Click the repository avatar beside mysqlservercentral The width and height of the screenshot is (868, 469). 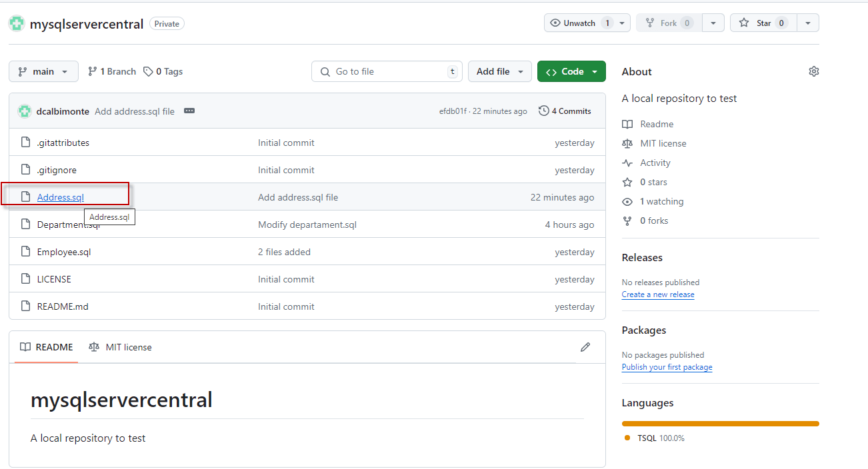click(17, 24)
